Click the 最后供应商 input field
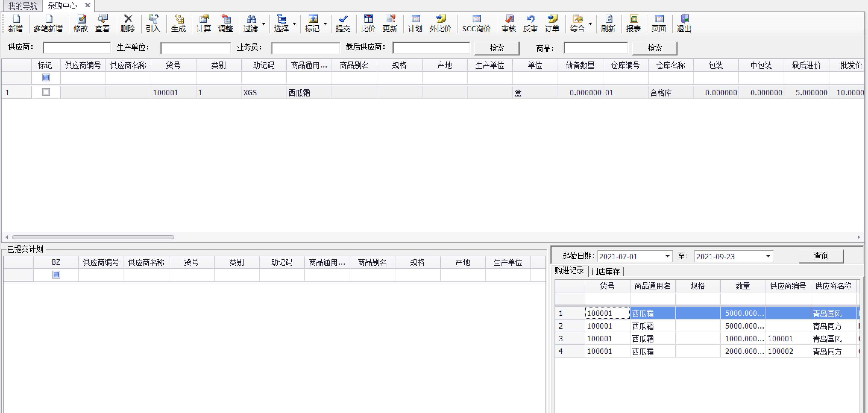 click(431, 48)
